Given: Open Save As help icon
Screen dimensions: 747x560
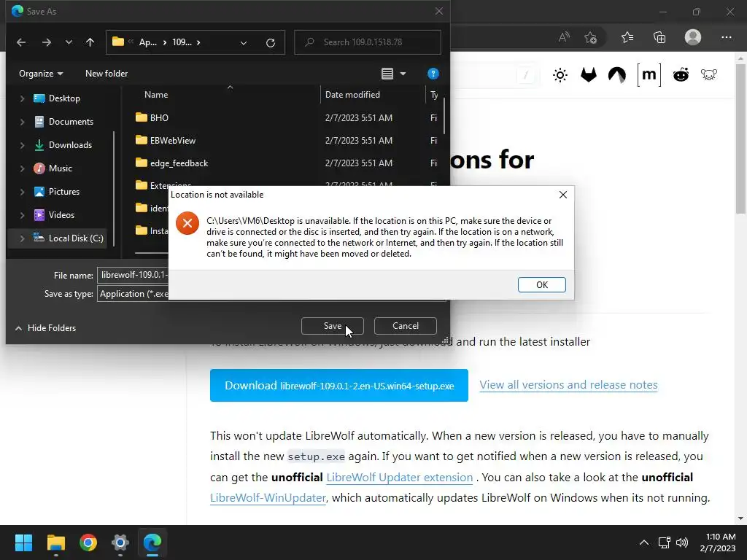Looking at the screenshot, I should (433, 74).
